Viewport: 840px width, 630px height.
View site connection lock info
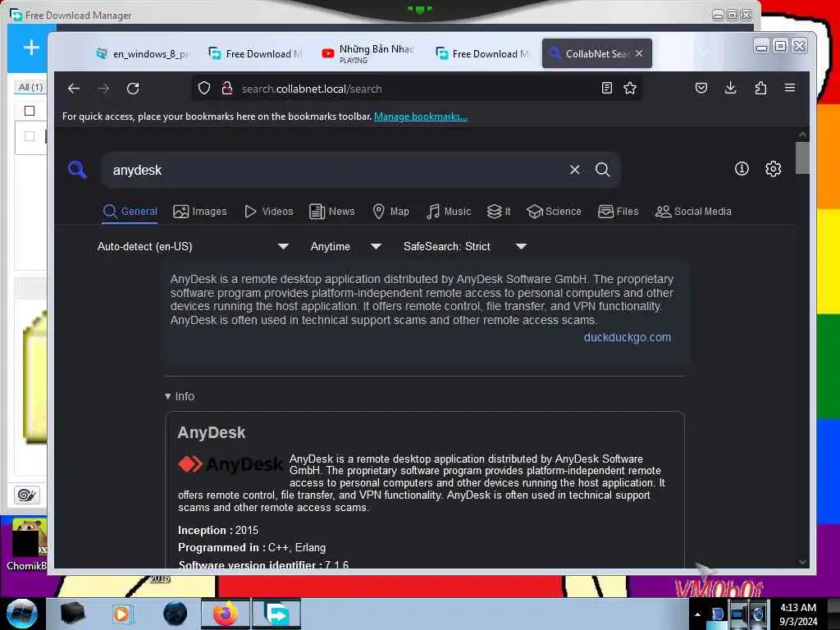click(x=227, y=89)
